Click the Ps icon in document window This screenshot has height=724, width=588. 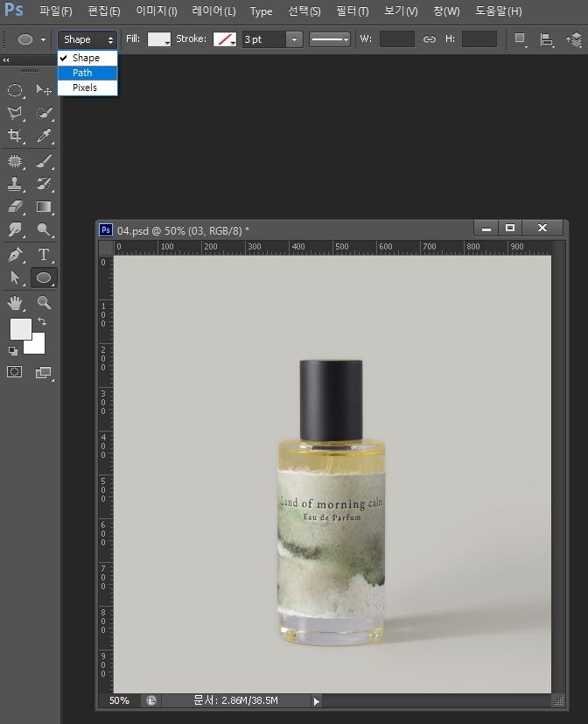pos(106,230)
